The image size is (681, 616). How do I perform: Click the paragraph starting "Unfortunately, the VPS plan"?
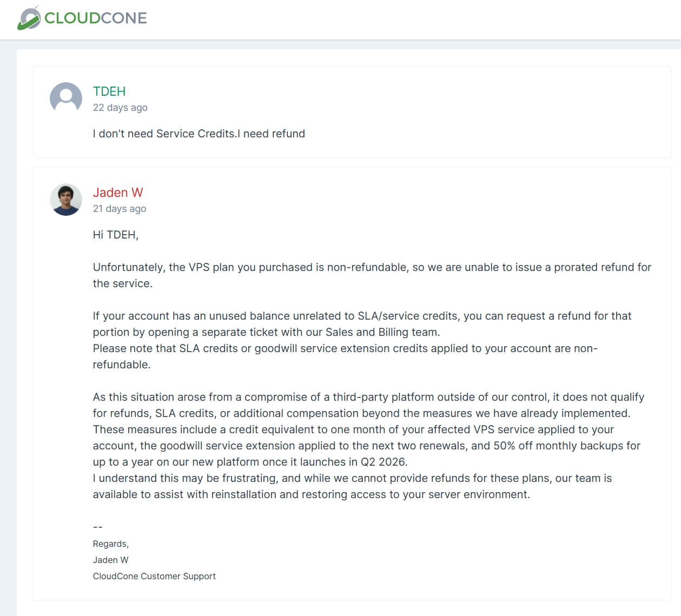372,267
